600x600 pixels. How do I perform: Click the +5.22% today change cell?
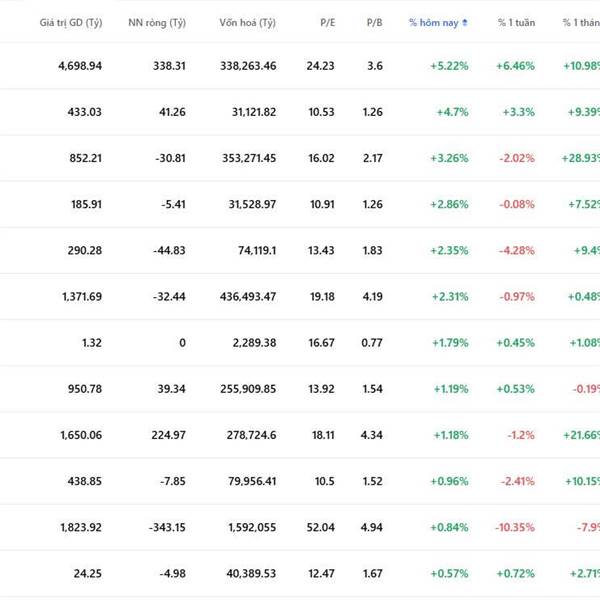click(448, 66)
